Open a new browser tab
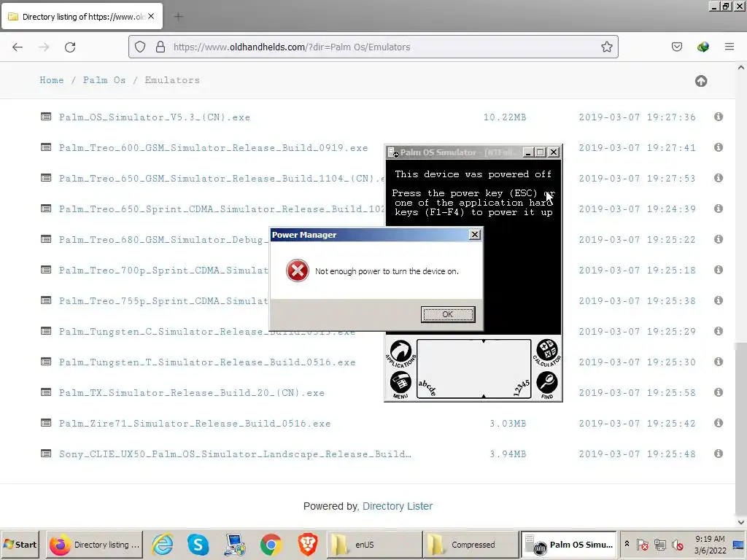Viewport: 747px width, 560px height. (x=178, y=17)
